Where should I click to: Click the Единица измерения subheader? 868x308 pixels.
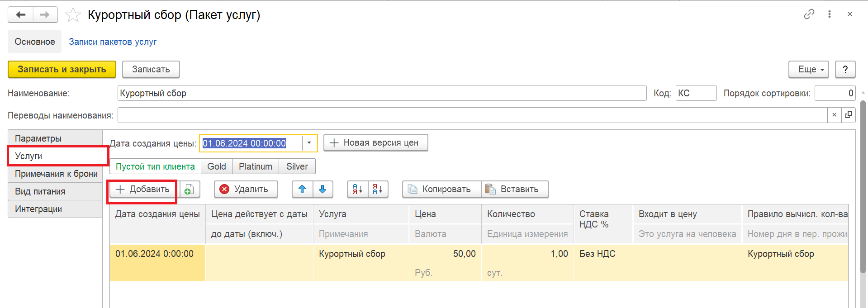(x=527, y=234)
